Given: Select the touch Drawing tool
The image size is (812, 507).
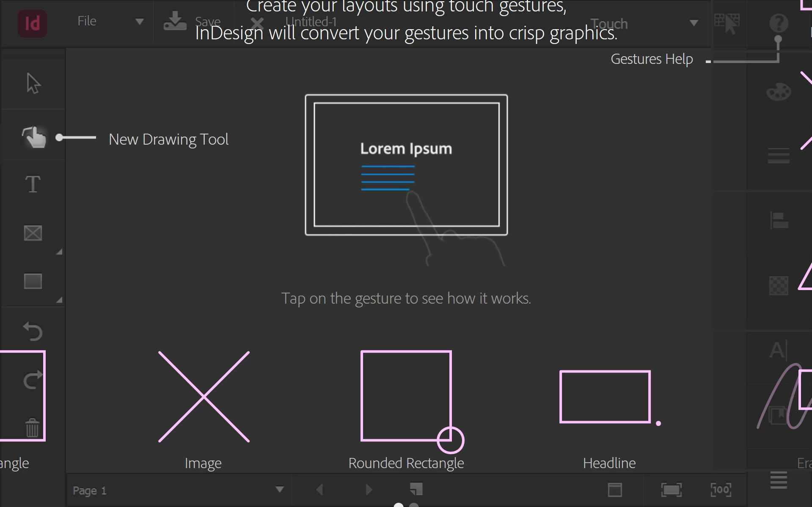Looking at the screenshot, I should (33, 137).
